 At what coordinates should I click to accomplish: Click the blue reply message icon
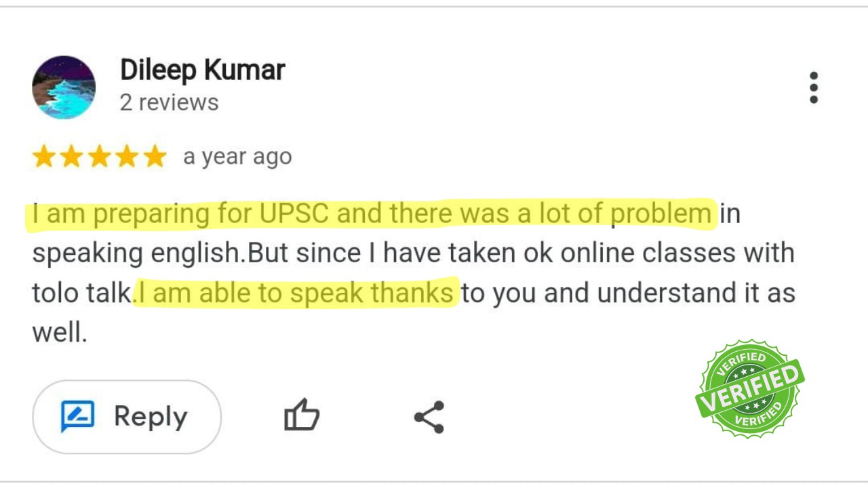coord(77,416)
